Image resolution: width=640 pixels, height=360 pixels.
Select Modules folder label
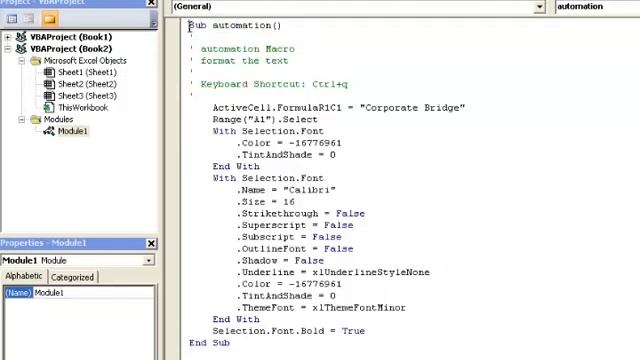click(58, 120)
